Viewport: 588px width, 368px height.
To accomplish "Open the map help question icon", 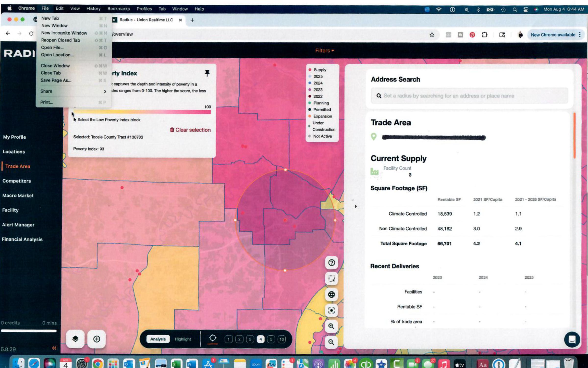I will coord(331,263).
